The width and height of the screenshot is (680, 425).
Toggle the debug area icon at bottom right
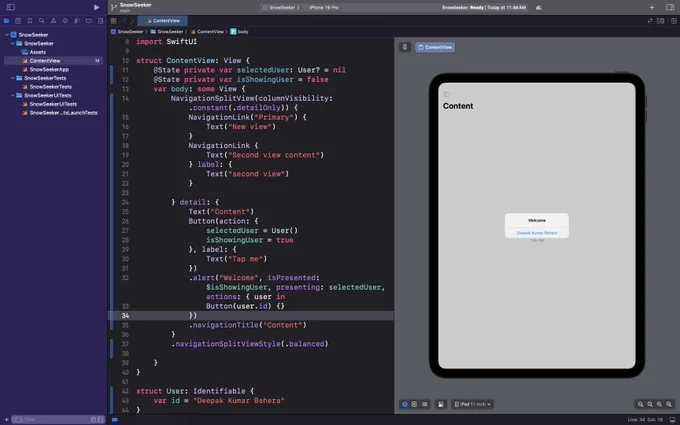[673, 419]
